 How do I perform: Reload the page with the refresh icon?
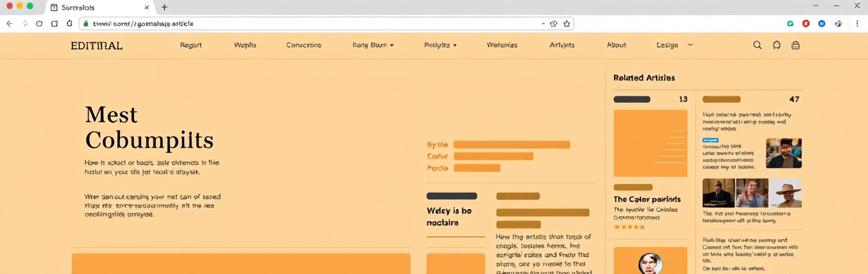coord(40,24)
